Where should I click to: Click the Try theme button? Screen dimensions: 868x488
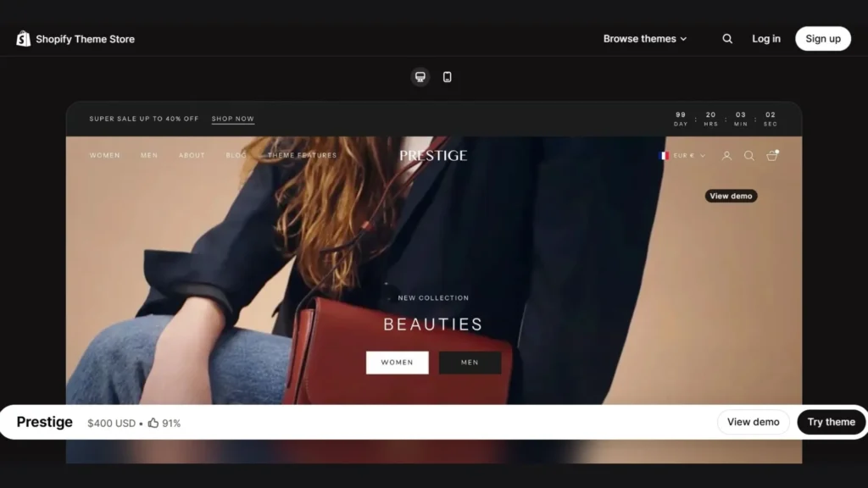point(832,422)
